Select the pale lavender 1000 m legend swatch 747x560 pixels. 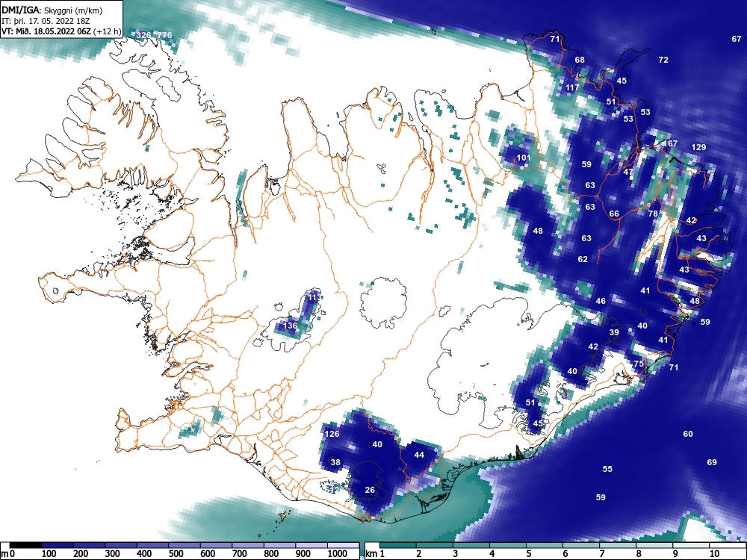(343, 545)
